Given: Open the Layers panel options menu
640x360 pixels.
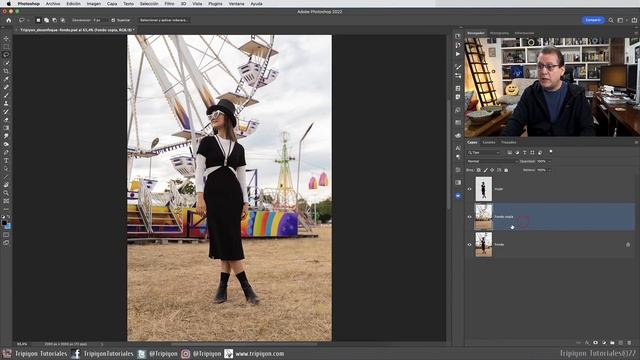Looking at the screenshot, I should click(x=636, y=142).
